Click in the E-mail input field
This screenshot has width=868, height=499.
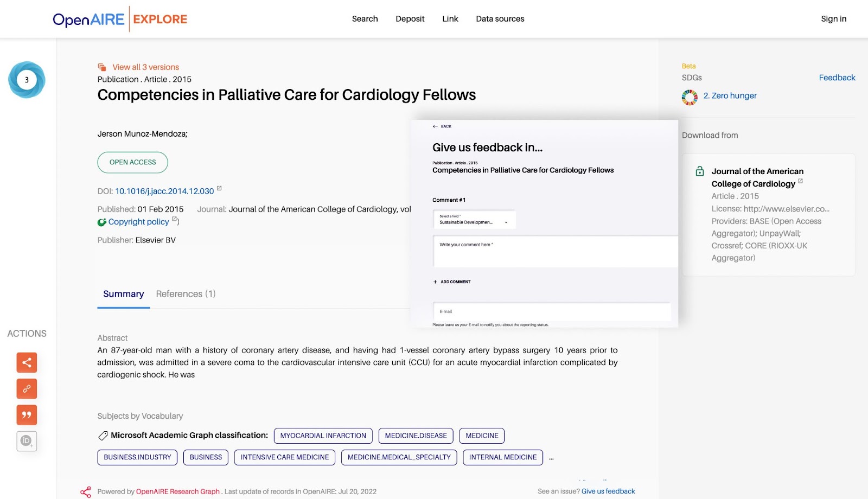[x=552, y=311]
